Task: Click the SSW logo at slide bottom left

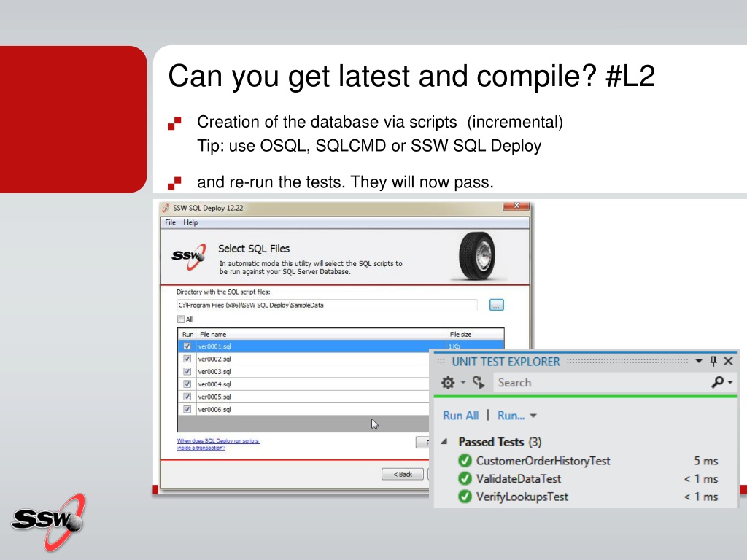Action: [49, 522]
